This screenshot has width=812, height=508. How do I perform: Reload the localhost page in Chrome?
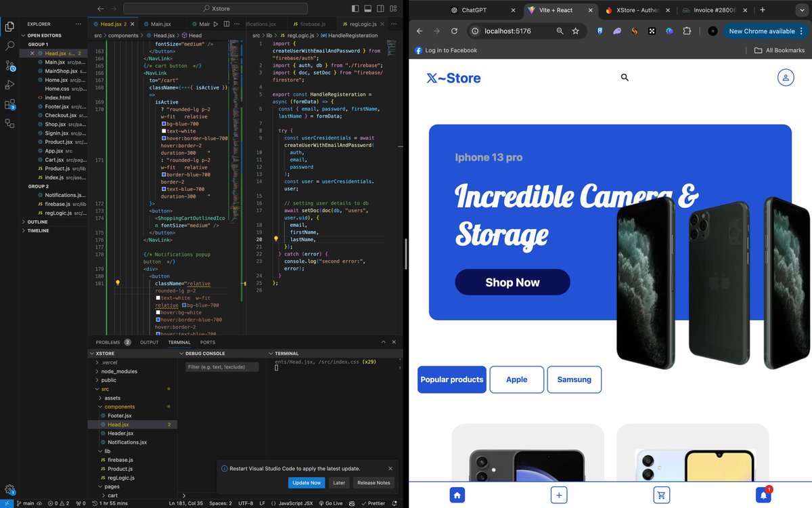[x=454, y=31]
